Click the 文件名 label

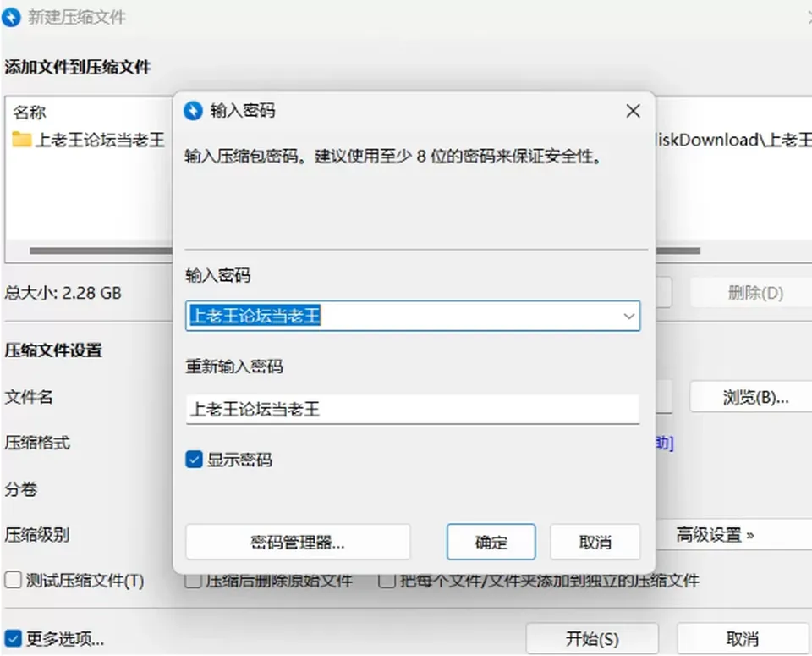[x=29, y=397]
